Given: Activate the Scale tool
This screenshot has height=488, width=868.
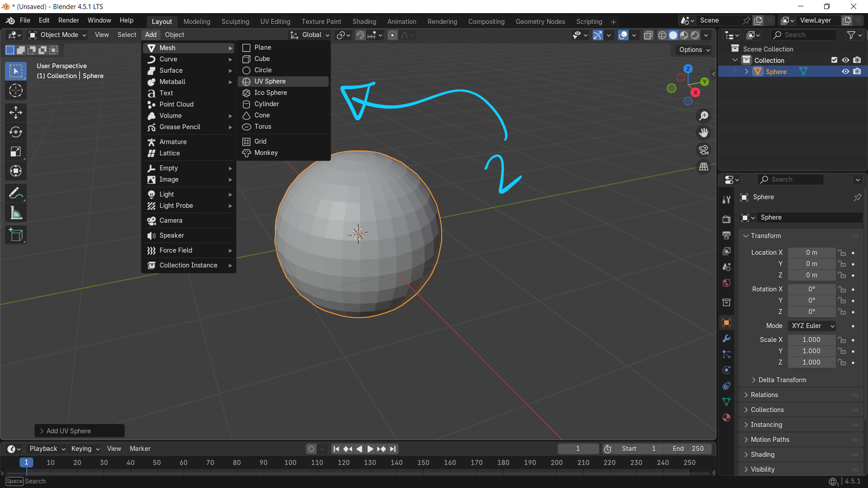Looking at the screenshot, I should tap(16, 151).
